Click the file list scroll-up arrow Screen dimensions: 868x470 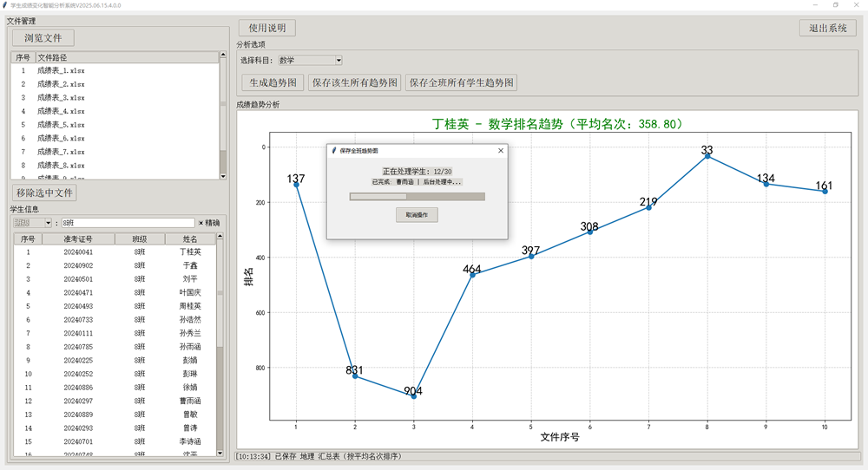(x=222, y=57)
